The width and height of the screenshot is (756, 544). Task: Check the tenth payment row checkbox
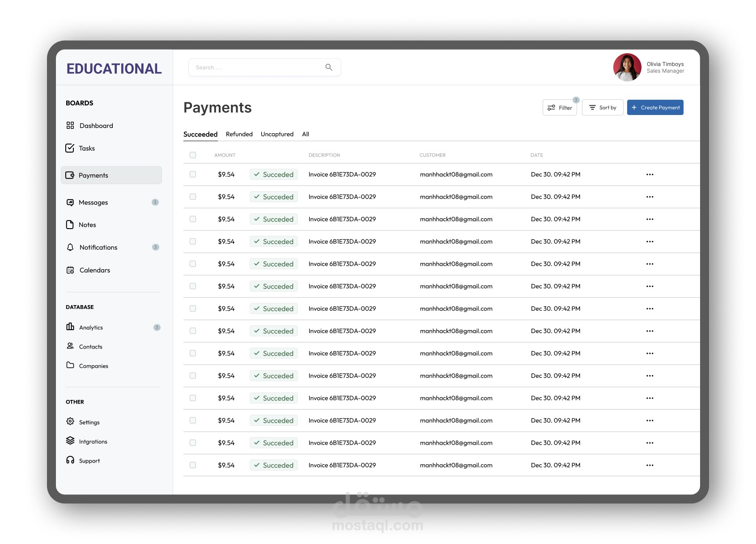pos(193,375)
